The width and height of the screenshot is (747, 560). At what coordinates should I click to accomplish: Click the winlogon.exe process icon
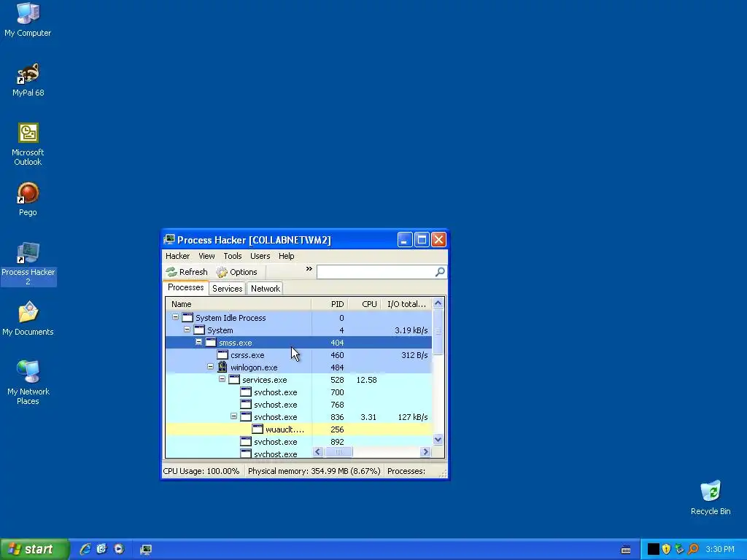pyautogui.click(x=222, y=367)
